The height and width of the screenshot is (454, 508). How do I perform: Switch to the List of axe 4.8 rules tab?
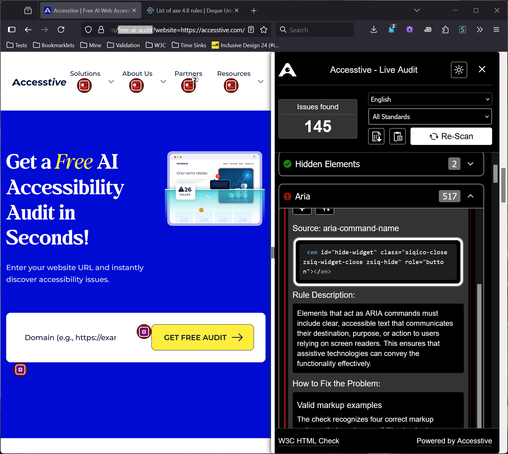(193, 11)
